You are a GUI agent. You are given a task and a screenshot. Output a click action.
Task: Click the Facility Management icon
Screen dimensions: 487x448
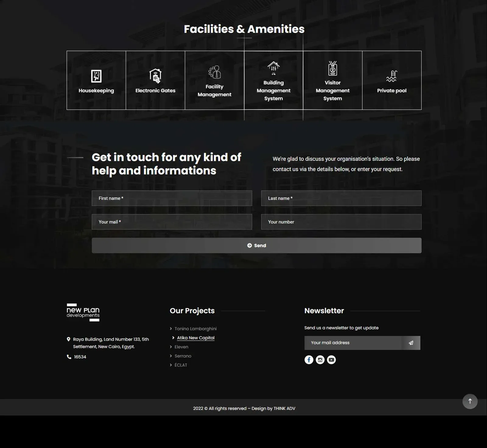(x=214, y=72)
